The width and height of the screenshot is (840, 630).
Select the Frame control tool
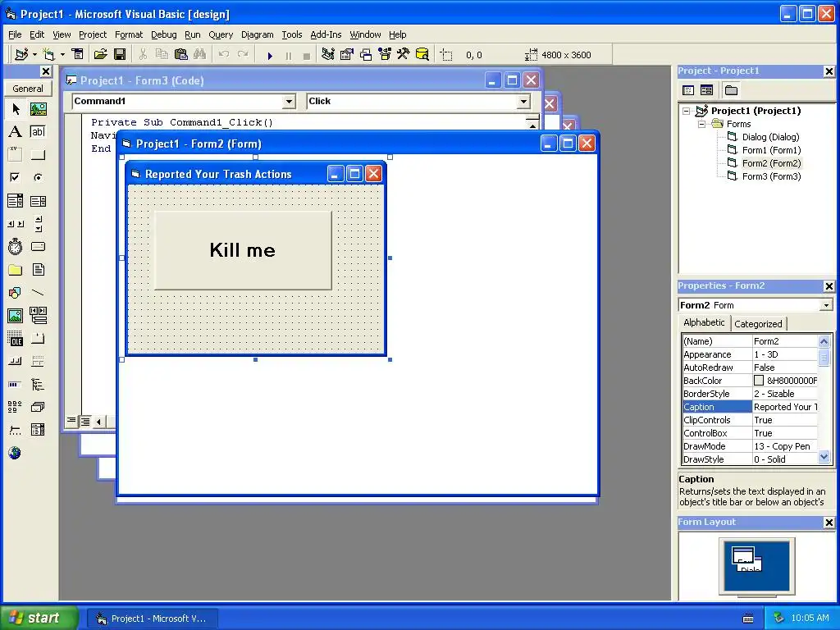[16, 155]
